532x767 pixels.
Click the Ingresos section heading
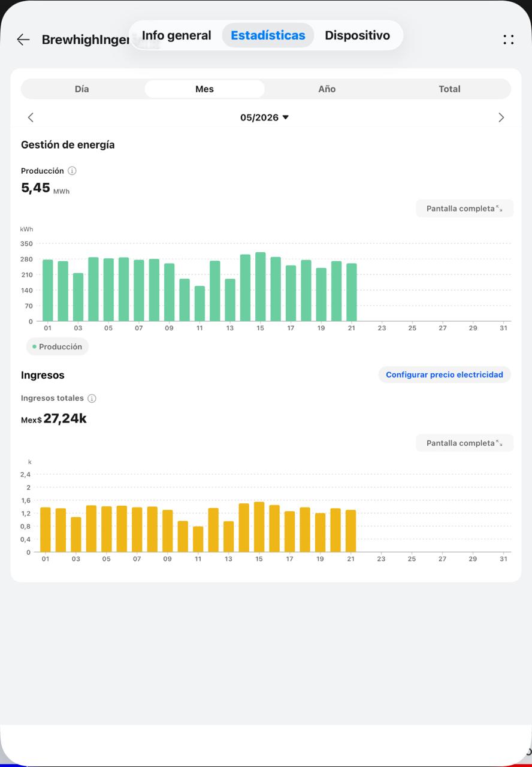tap(43, 375)
